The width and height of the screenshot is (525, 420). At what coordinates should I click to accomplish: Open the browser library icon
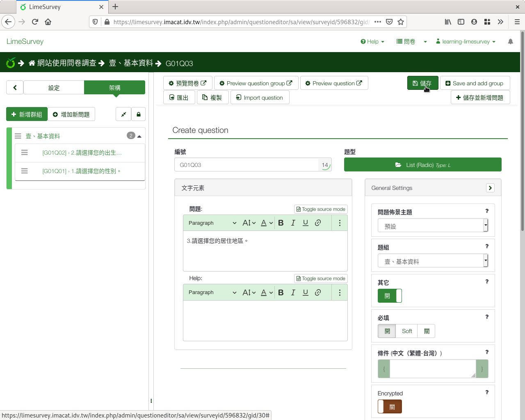[448, 22]
